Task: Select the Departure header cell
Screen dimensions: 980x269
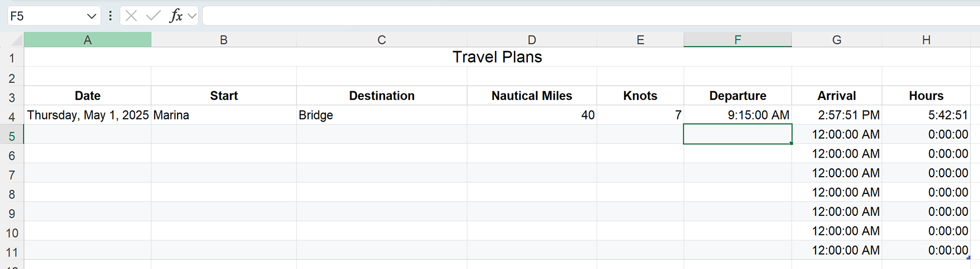Action: coord(738,95)
